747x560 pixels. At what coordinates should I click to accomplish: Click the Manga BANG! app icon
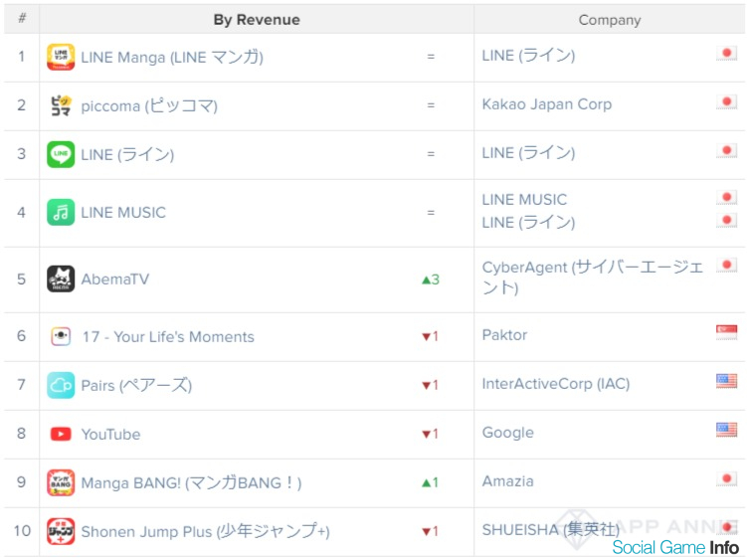[x=61, y=482]
